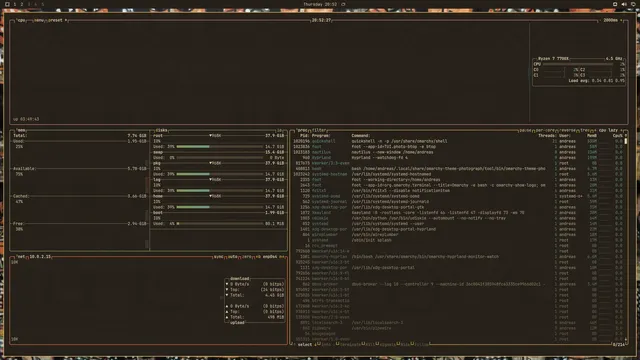640x360 pixels.
Task: Cycle the preset option in CPU box
Action: 56,20
